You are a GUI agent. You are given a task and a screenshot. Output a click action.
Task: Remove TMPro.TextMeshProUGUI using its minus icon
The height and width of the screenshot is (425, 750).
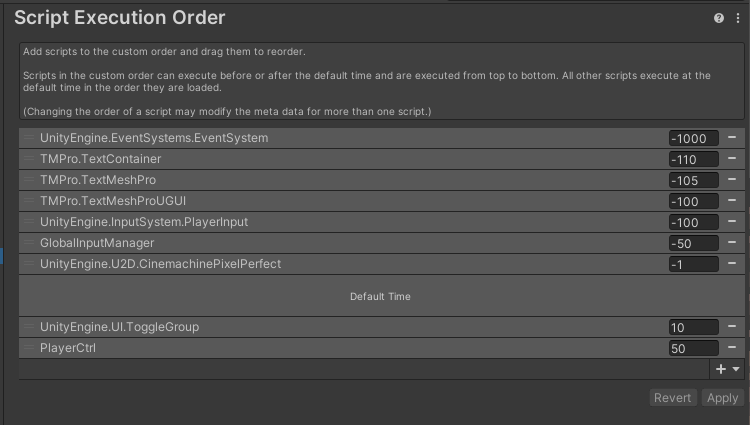click(732, 201)
